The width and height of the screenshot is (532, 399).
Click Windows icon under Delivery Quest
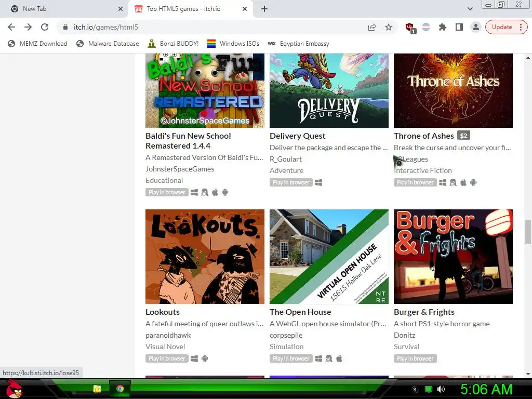(318, 182)
